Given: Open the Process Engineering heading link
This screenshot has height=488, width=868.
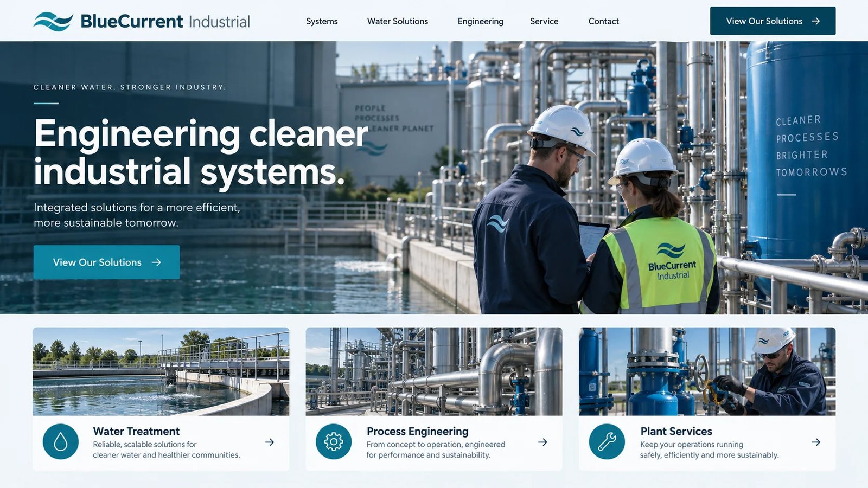Looking at the screenshot, I should coord(418,431).
